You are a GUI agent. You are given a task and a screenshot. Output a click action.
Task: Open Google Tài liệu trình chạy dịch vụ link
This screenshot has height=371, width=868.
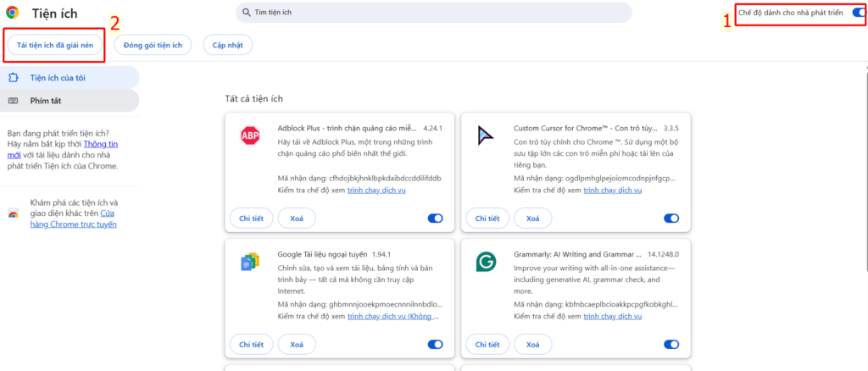pyautogui.click(x=393, y=316)
